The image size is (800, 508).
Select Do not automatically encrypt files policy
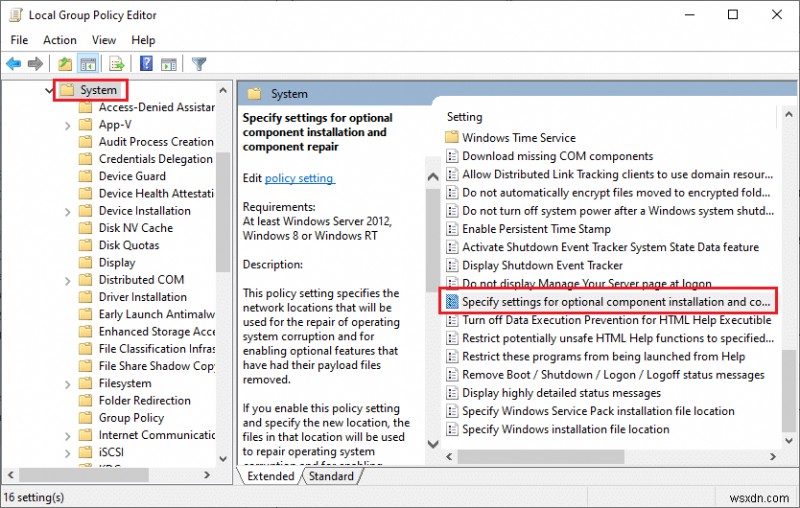pos(616,192)
